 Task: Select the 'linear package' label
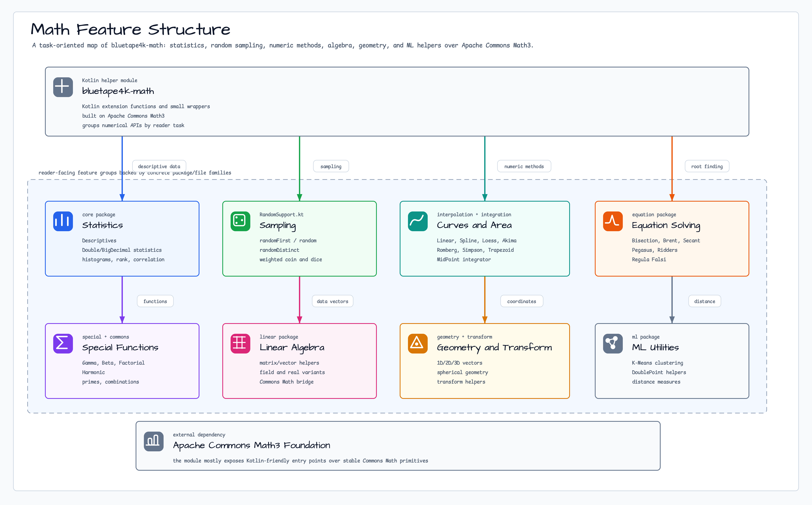(279, 337)
